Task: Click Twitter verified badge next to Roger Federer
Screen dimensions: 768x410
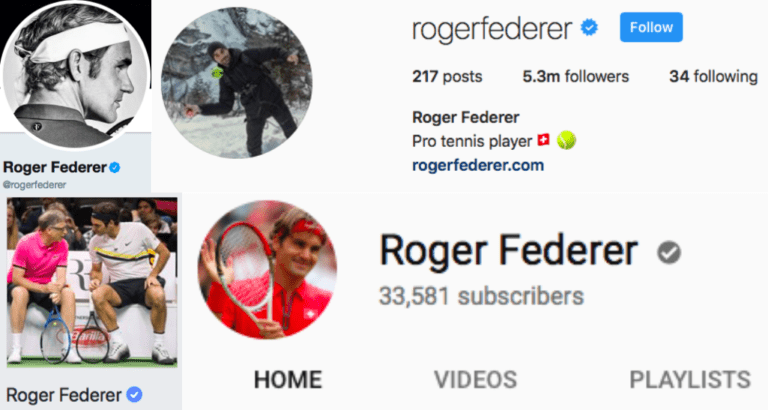Action: tap(115, 168)
